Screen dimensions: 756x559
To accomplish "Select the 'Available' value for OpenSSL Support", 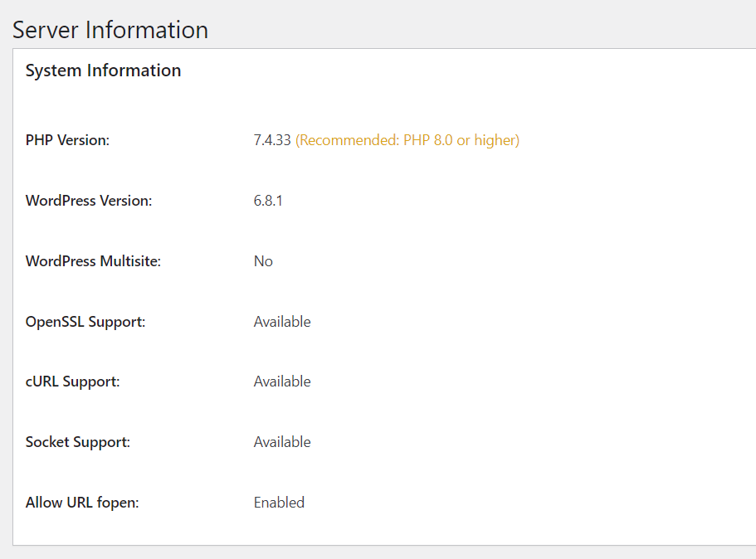I will pyautogui.click(x=282, y=322).
